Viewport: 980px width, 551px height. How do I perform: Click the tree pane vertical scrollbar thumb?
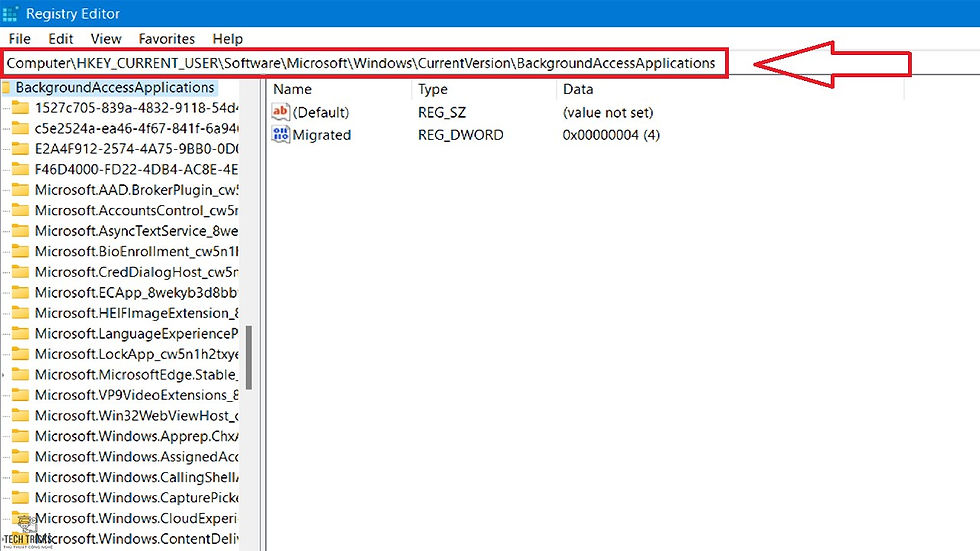pos(249,357)
